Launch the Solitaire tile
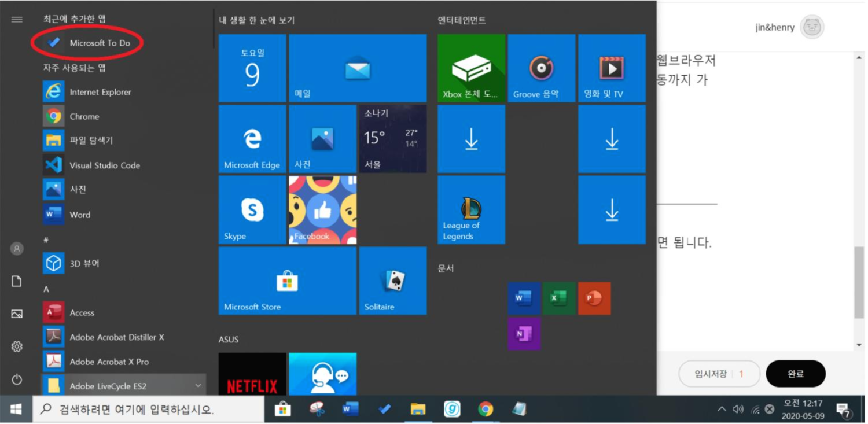Image resolution: width=868 pixels, height=424 pixels. click(x=393, y=281)
